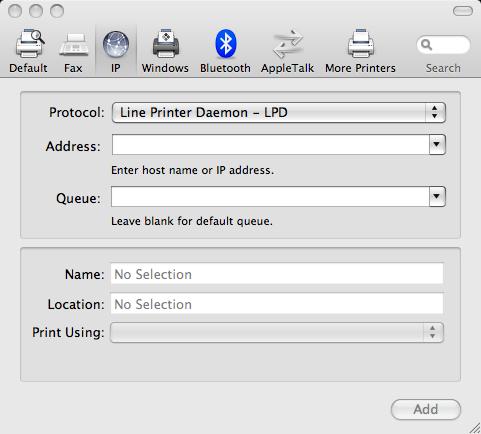Select the Fax machine toolbar icon
The height and width of the screenshot is (434, 481).
coord(73,45)
